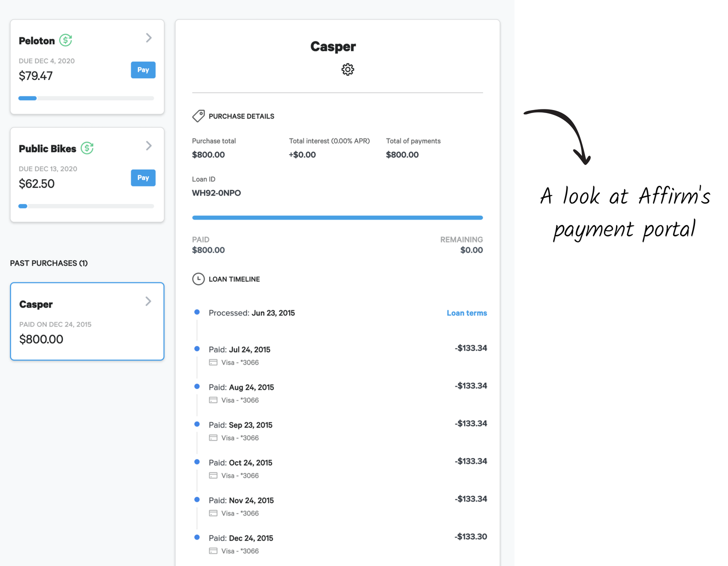The width and height of the screenshot is (728, 566).
Task: Click the Total interest +$0.00 value
Action: pos(302,155)
